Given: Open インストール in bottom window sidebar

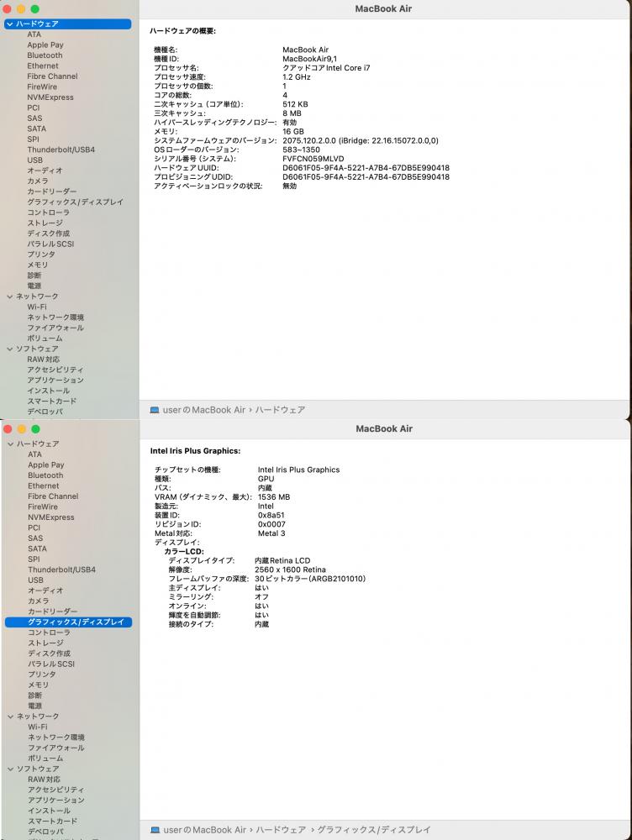Looking at the screenshot, I should (50, 811).
